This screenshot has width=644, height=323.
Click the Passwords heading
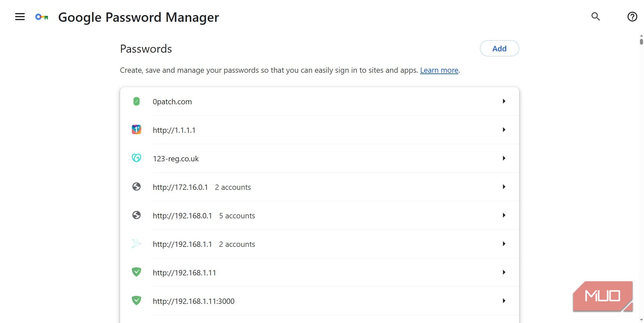point(146,49)
